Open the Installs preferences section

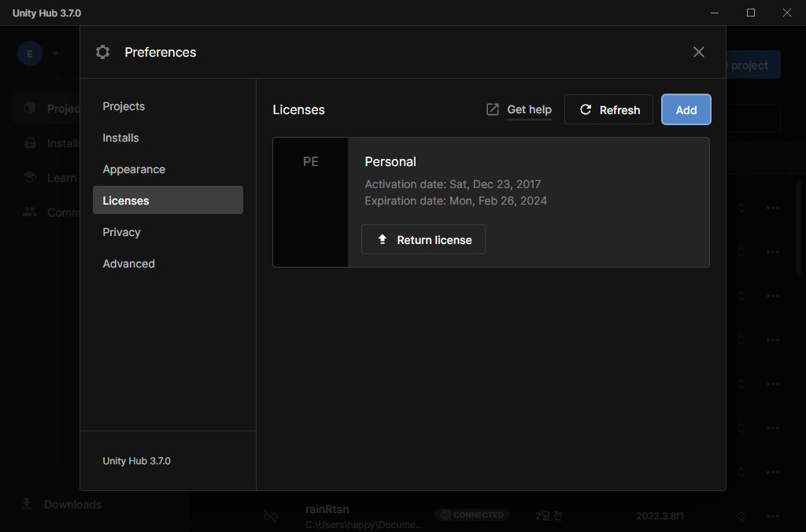point(120,138)
